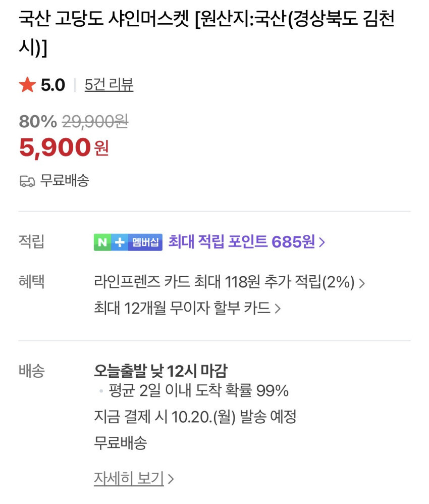Open the 최대 적립 포인트 685원 text
429x504 pixels.
pos(241,242)
